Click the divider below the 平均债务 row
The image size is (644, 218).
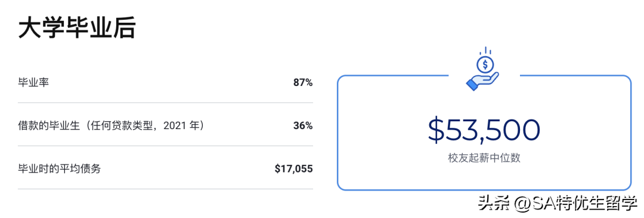click(x=166, y=189)
